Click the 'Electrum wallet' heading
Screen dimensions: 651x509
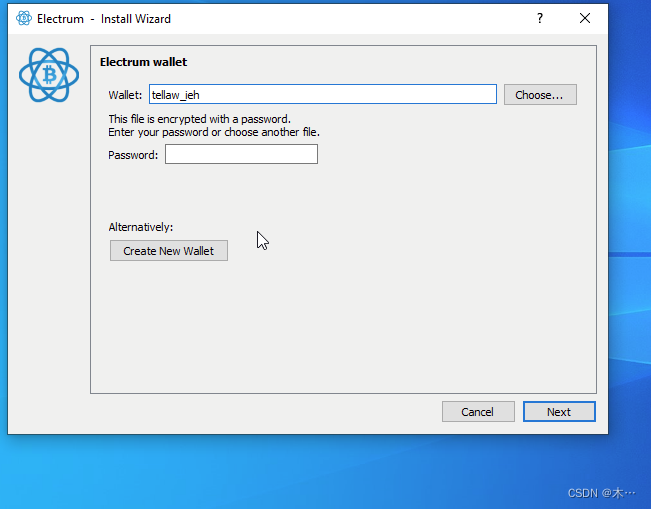coord(143,62)
